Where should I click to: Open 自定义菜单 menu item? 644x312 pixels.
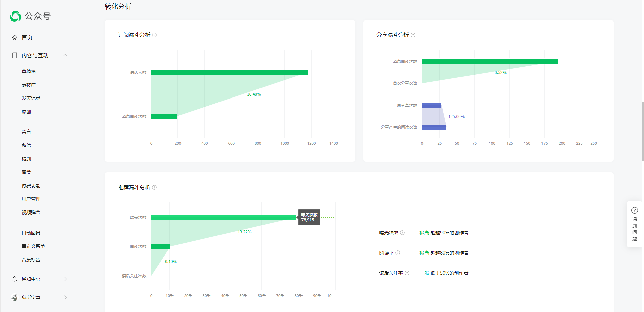[x=33, y=246]
